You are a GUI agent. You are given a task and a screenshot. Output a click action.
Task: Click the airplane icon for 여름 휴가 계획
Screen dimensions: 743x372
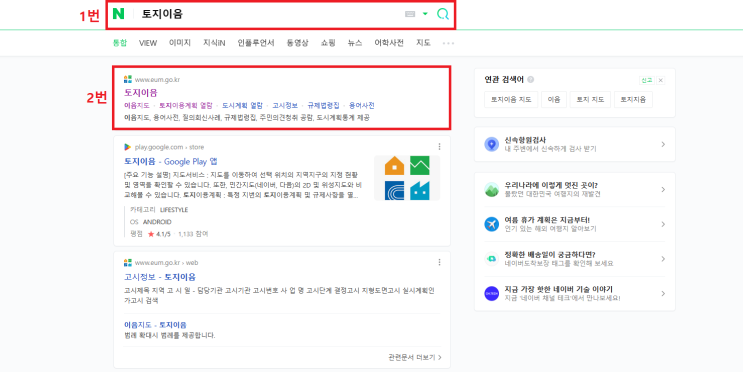click(x=491, y=224)
